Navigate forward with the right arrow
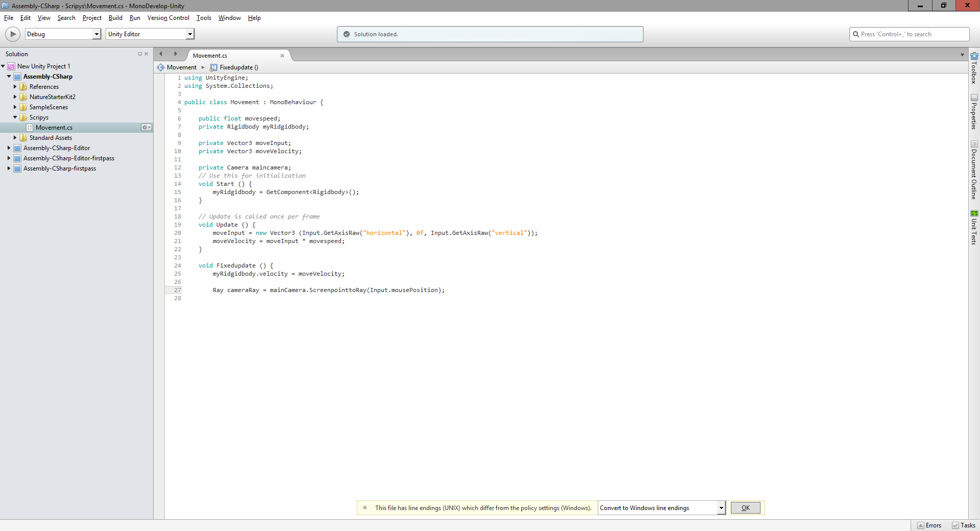The height and width of the screenshot is (531, 980). click(x=176, y=54)
